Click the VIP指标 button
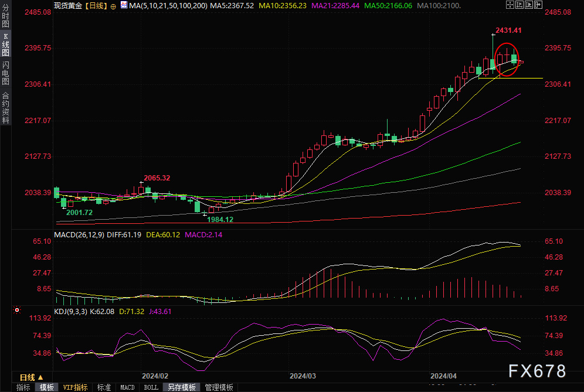Screen dimensions: 584x392 pyautogui.click(x=76, y=387)
